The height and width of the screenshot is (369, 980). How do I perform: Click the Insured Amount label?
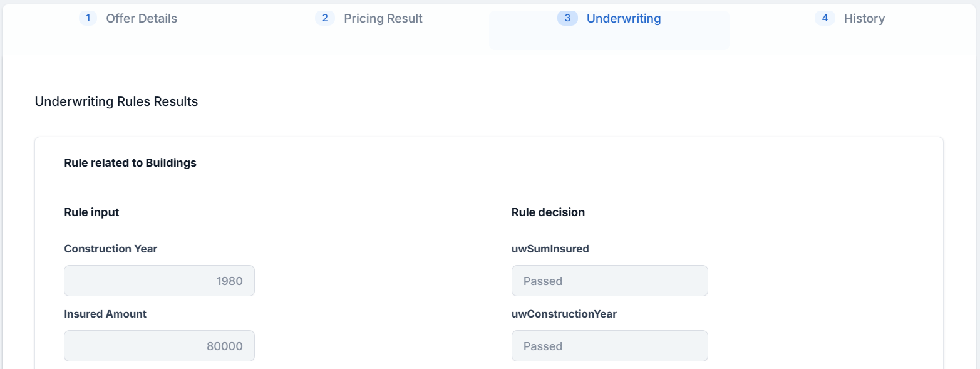tap(105, 314)
